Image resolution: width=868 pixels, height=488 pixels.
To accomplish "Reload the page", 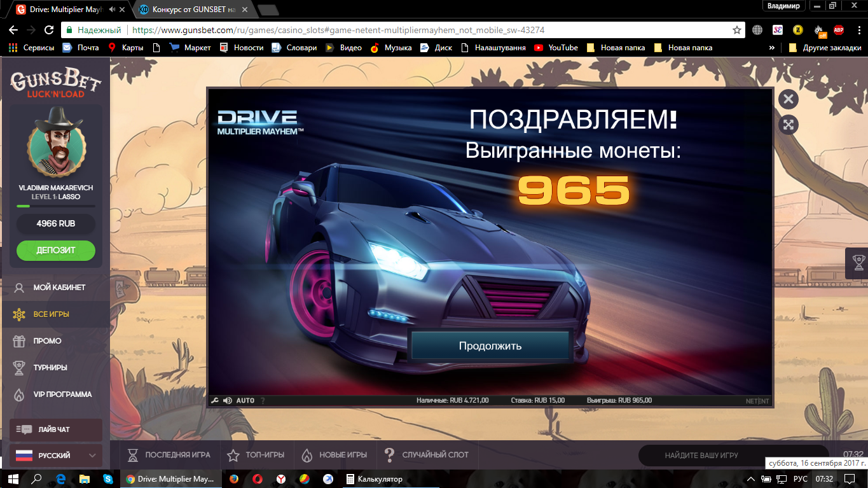I will (x=49, y=30).
